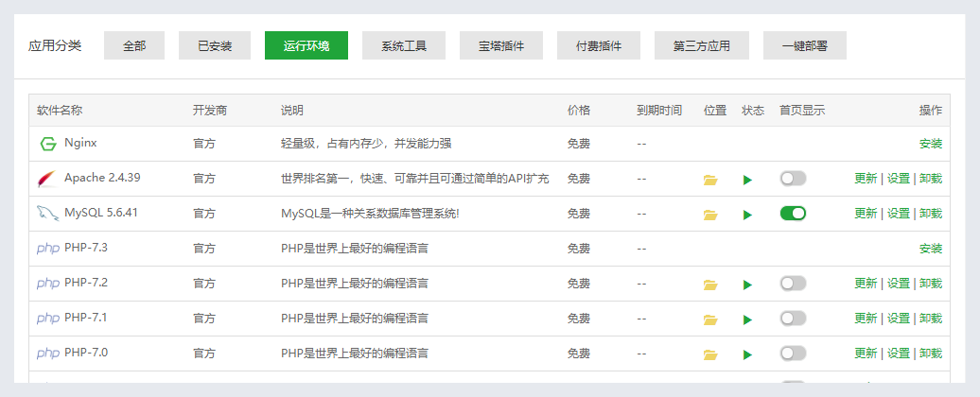The width and height of the screenshot is (980, 397).
Task: Click the Nginx logo icon
Action: point(47,144)
